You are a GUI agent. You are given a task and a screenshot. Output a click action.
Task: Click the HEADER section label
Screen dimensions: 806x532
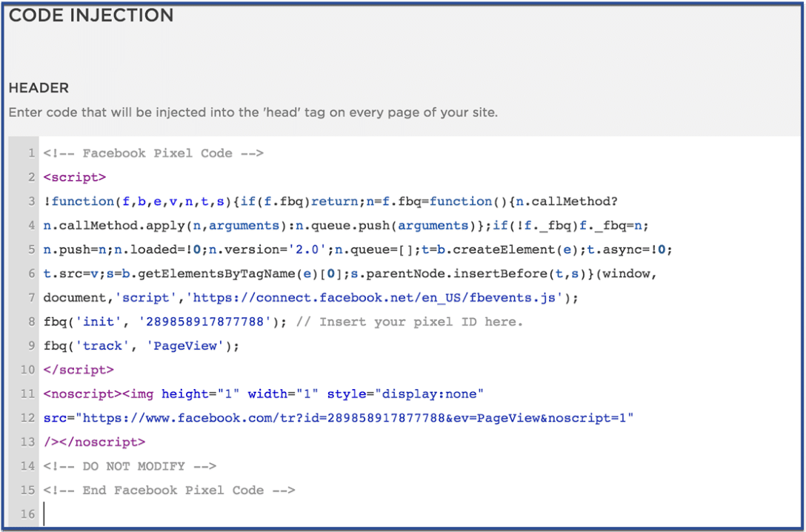click(38, 87)
